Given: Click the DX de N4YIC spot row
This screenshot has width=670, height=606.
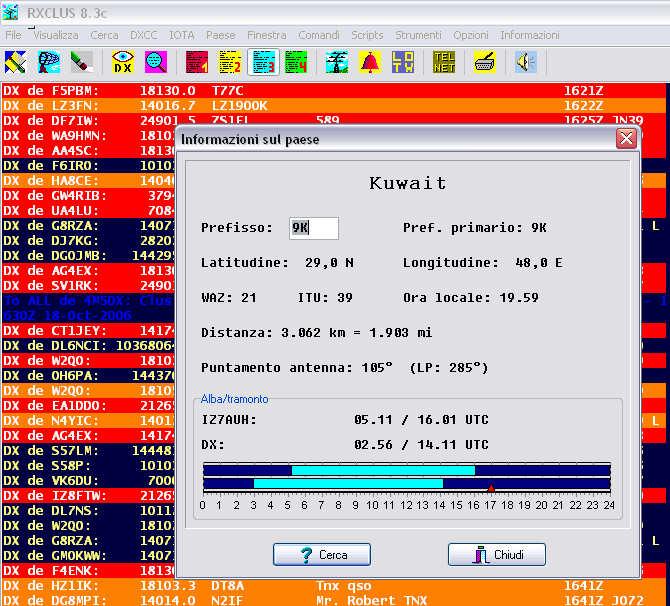Looking at the screenshot, I should [x=88, y=421].
